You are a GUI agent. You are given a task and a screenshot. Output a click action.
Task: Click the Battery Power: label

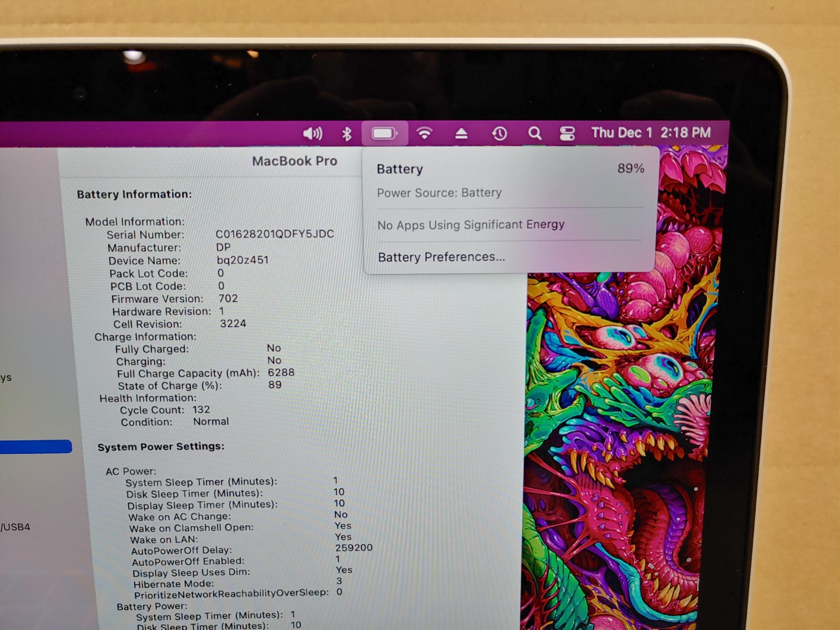click(x=152, y=607)
